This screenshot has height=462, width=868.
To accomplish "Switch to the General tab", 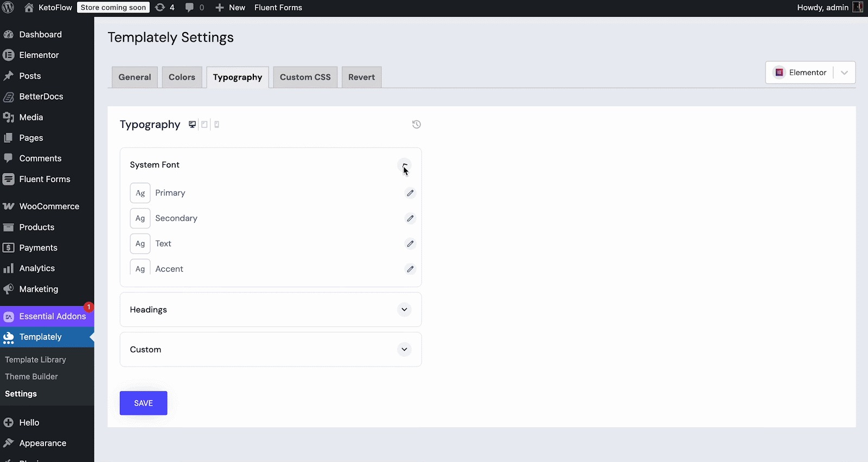I will tap(135, 77).
